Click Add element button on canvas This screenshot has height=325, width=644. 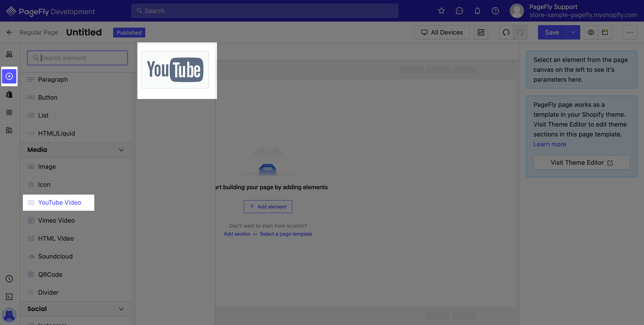pos(268,206)
